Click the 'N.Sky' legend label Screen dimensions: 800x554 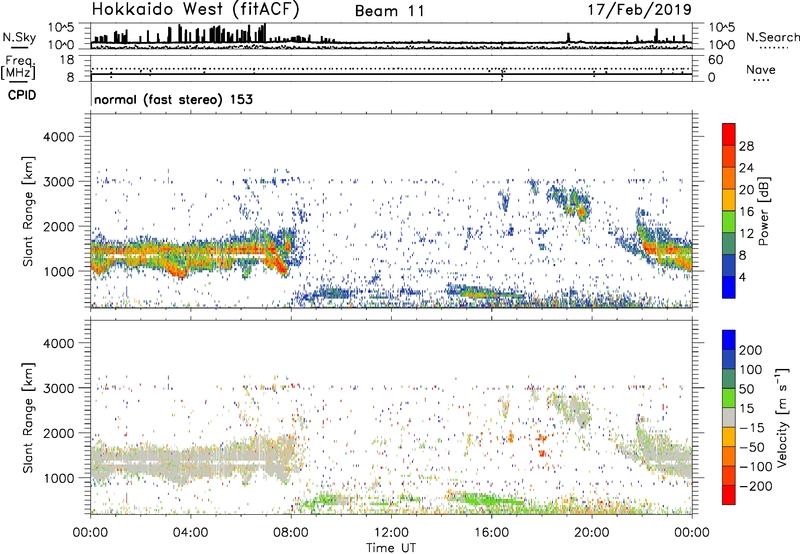pyautogui.click(x=19, y=37)
